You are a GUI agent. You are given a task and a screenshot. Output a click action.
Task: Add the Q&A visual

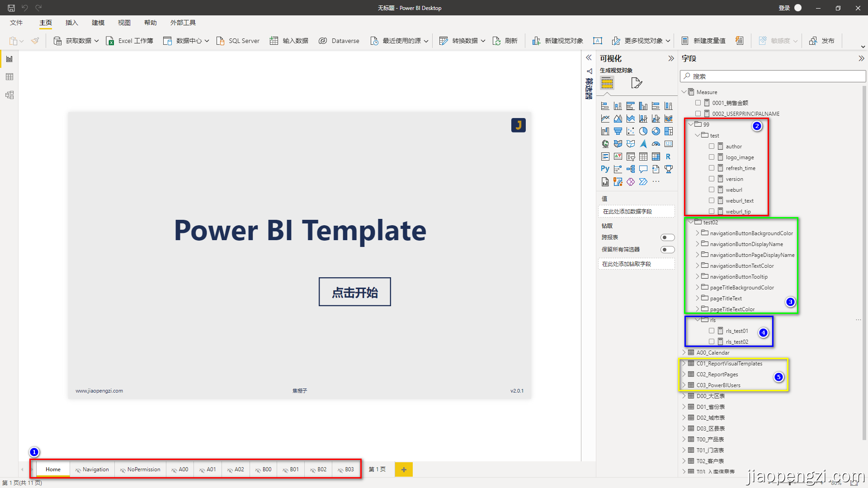tap(643, 169)
